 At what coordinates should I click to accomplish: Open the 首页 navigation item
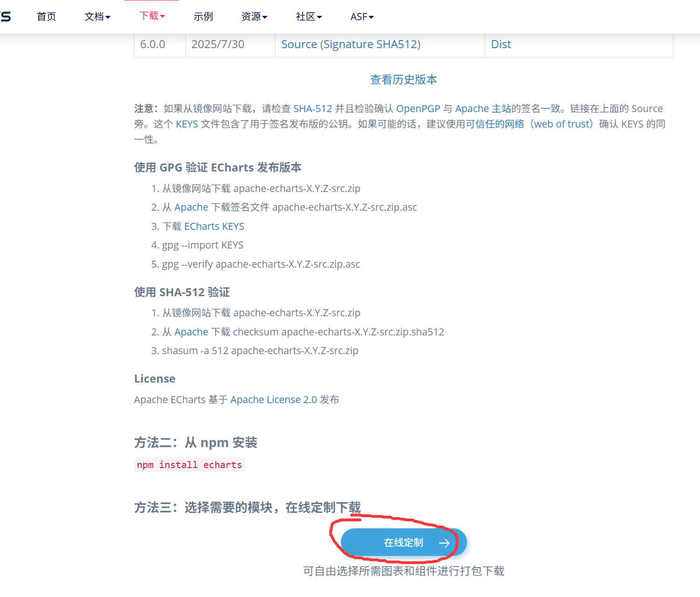(x=46, y=17)
